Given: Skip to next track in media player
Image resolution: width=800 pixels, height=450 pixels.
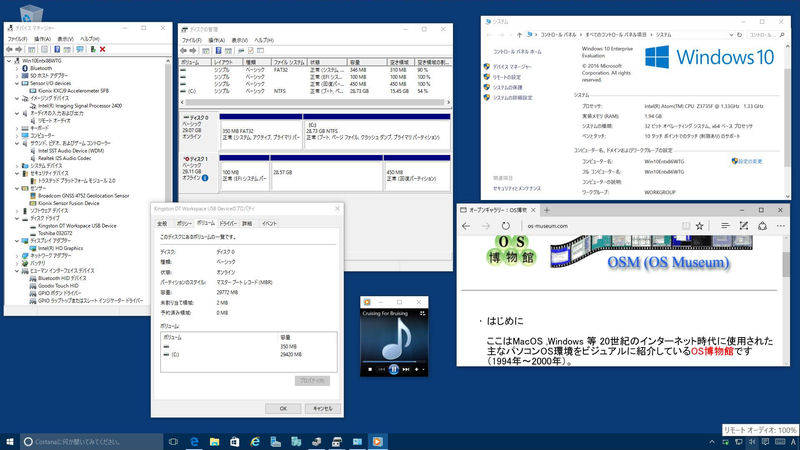Looking at the screenshot, I should pyautogui.click(x=406, y=369).
